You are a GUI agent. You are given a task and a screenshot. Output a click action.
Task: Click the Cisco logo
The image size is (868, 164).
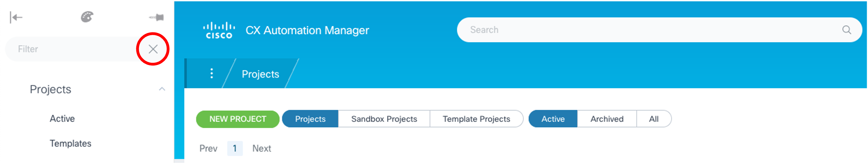tap(219, 30)
